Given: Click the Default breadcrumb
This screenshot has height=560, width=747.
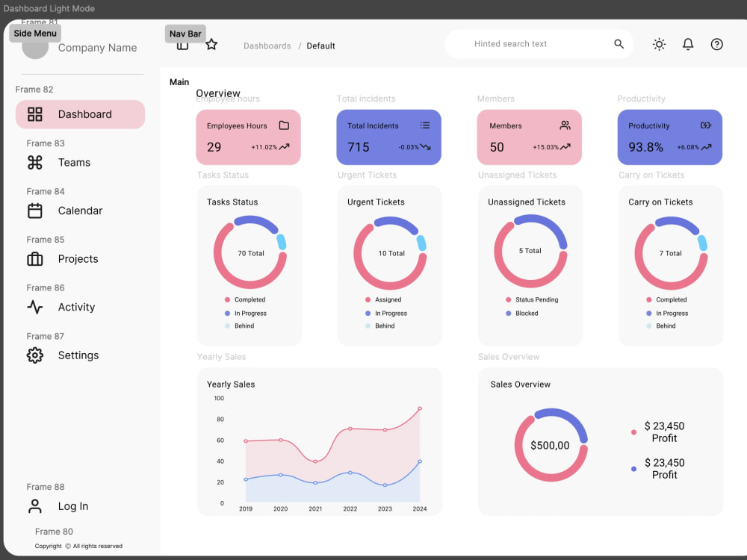Looking at the screenshot, I should point(320,46).
